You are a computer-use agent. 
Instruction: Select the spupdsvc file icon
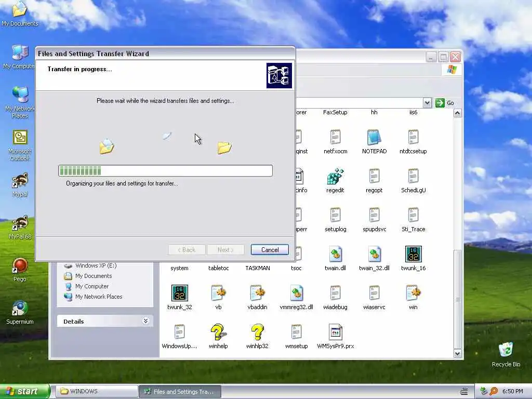coord(374,216)
